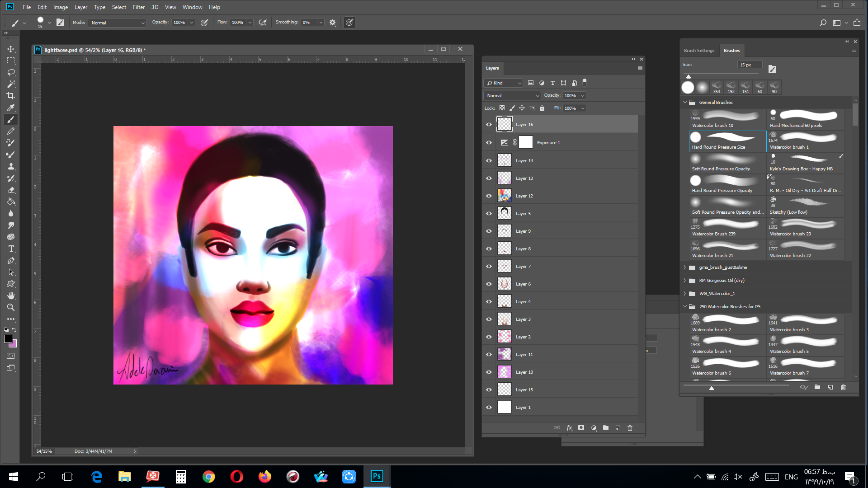Click the brush size px input field
This screenshot has height=488, width=868.
(x=750, y=65)
